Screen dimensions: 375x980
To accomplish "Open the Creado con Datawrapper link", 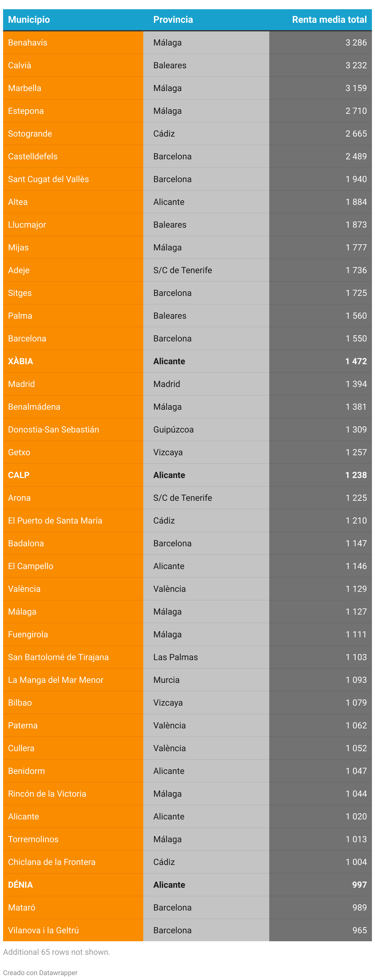I will click(40, 972).
